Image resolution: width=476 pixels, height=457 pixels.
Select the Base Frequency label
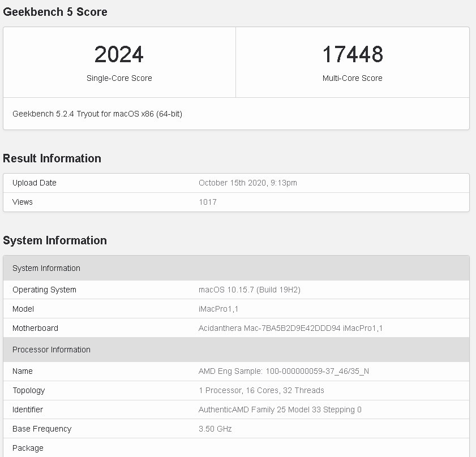tap(42, 429)
